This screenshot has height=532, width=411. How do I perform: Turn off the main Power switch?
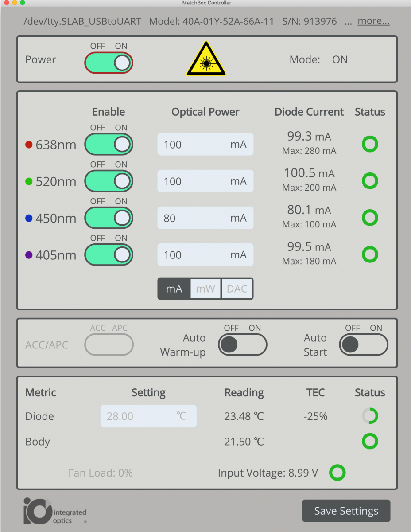point(109,63)
